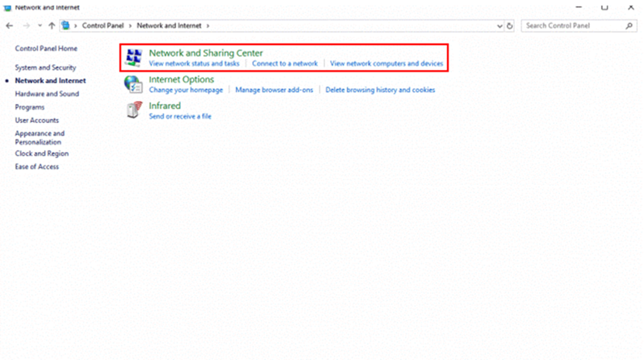644x360 pixels.
Task: Open the recent locations dropdown arrow
Action: (40, 26)
